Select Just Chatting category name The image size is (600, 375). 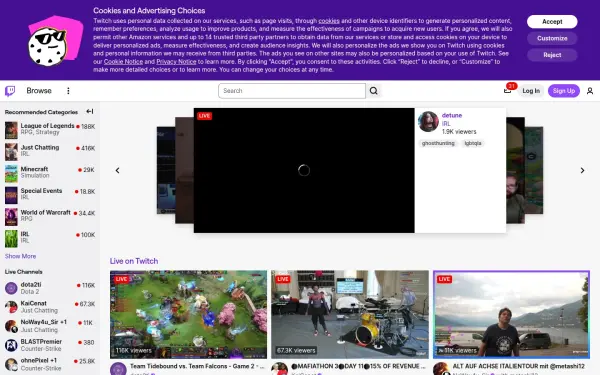[40, 147]
